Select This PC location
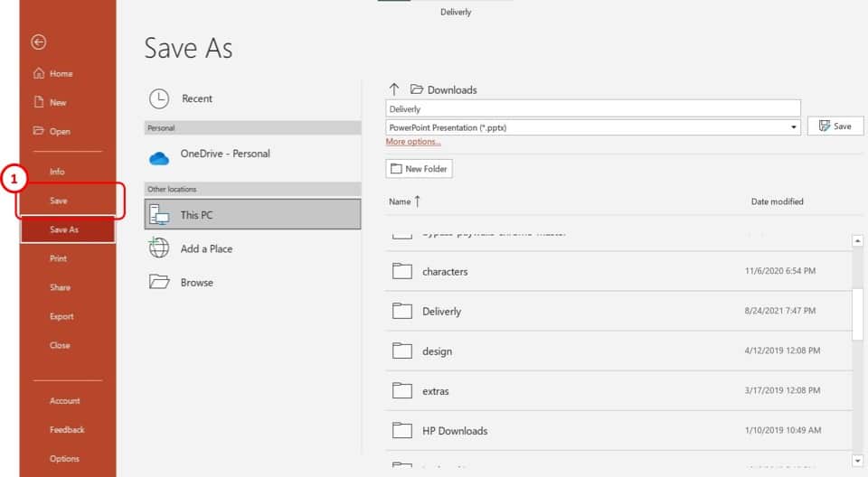 tap(252, 214)
